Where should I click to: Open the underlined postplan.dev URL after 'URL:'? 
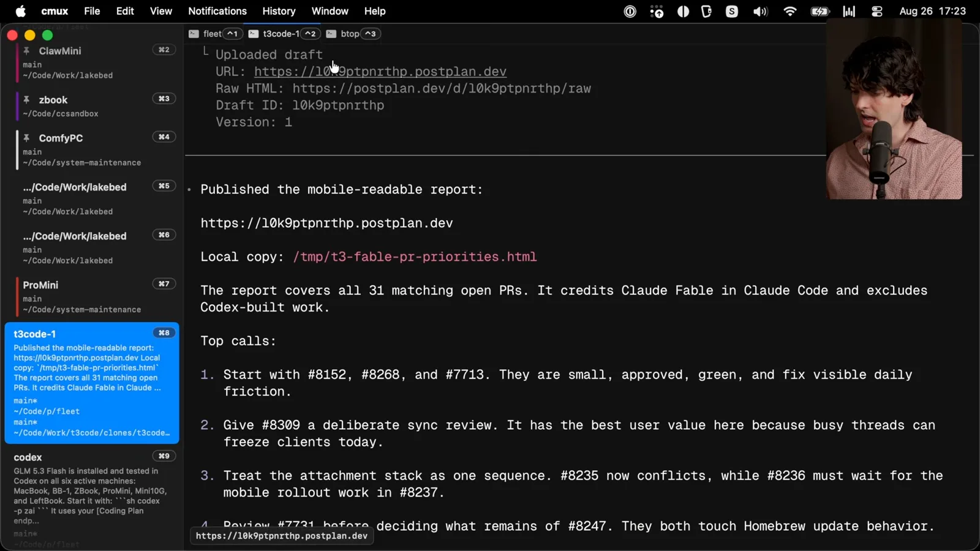point(380,72)
